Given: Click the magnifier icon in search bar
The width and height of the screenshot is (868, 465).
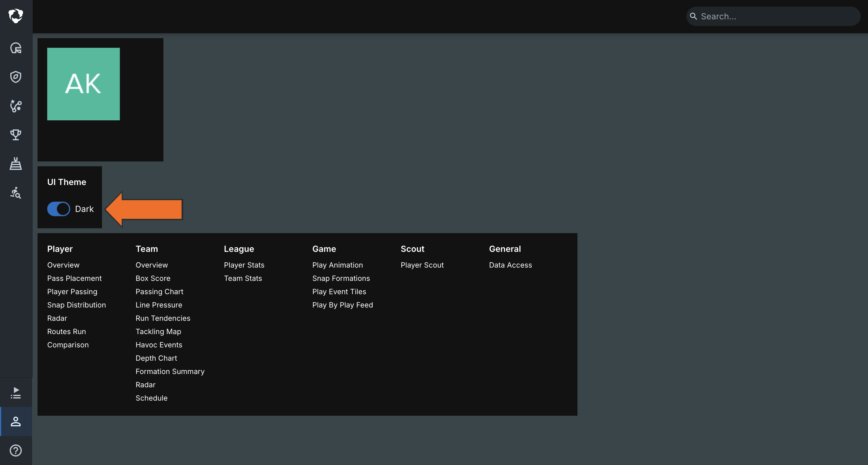Looking at the screenshot, I should [693, 16].
